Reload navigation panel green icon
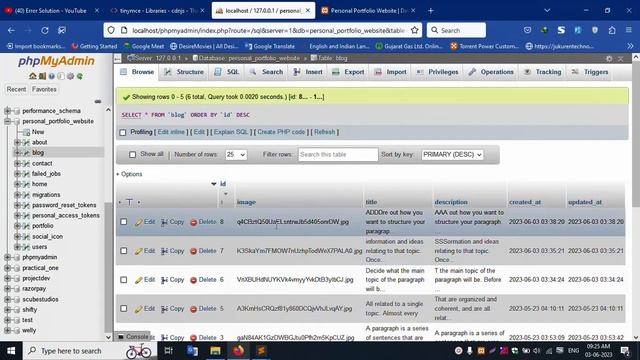Viewport: 640px width, 360px height. tap(80, 76)
